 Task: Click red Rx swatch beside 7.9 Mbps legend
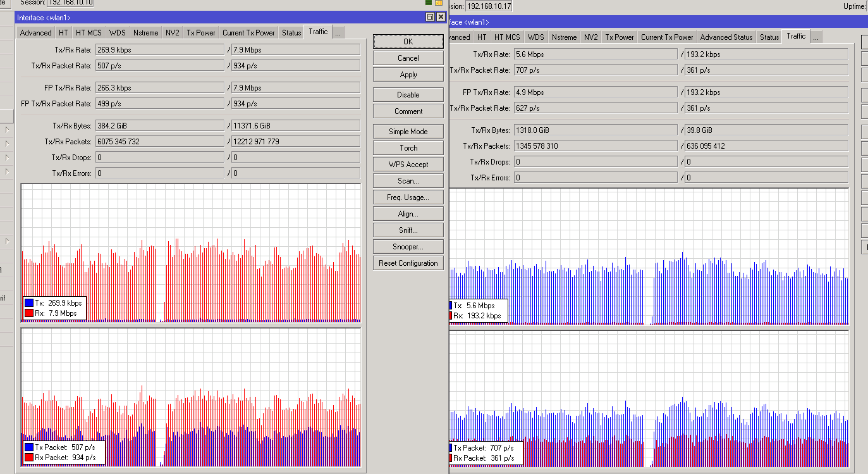[x=29, y=313]
